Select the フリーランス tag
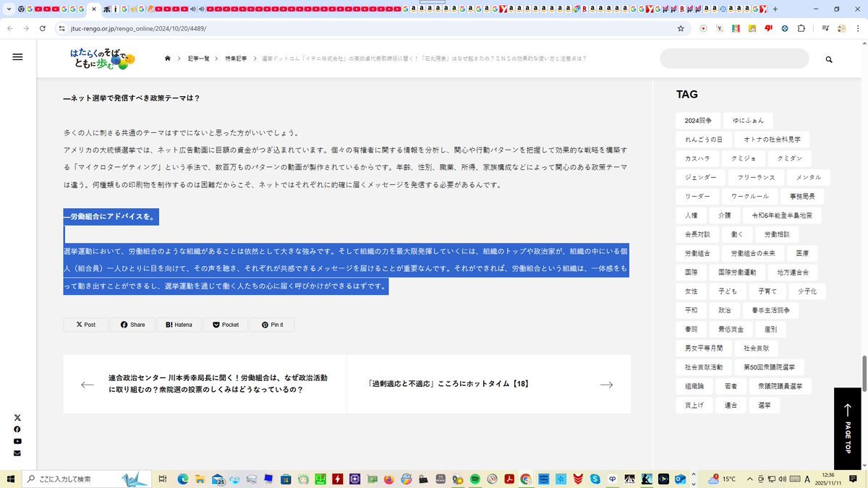Image resolution: width=868 pixels, height=488 pixels. coord(756,177)
